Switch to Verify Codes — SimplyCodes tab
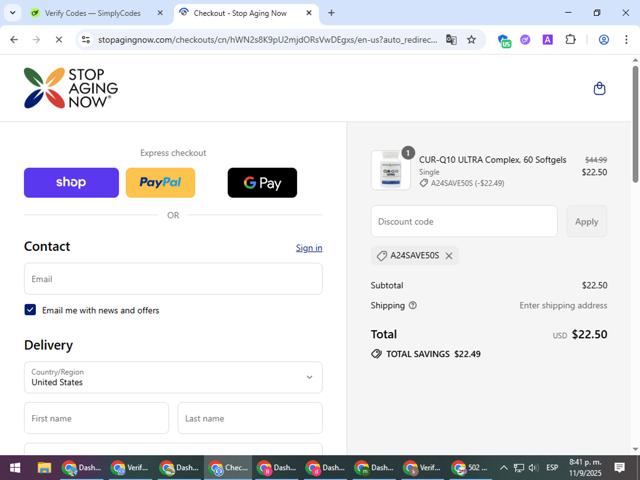Viewport: 640px width, 480px height. [x=93, y=13]
